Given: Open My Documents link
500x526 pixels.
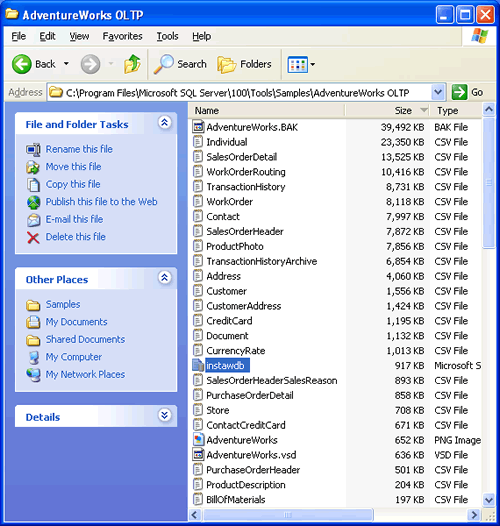Looking at the screenshot, I should pos(76,322).
